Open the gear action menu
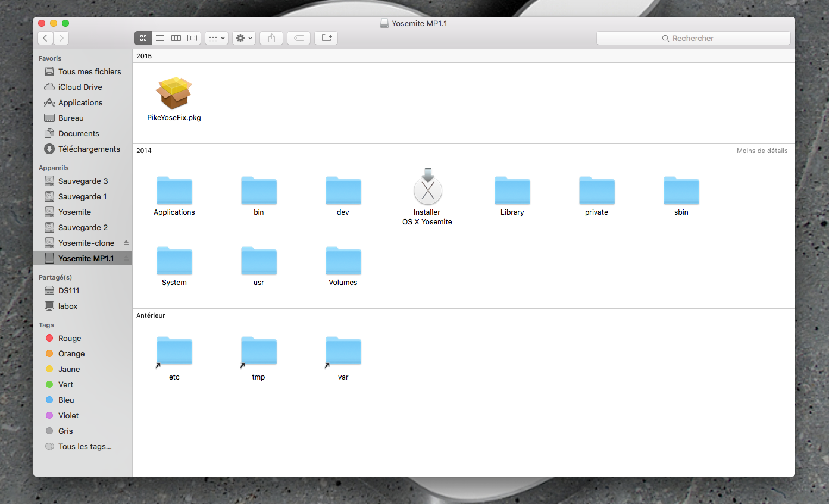 click(244, 38)
